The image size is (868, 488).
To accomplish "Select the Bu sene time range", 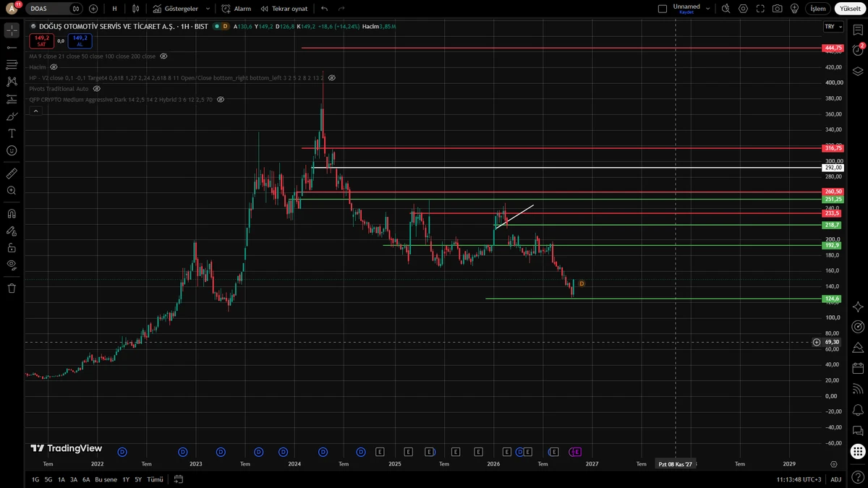I will (106, 479).
